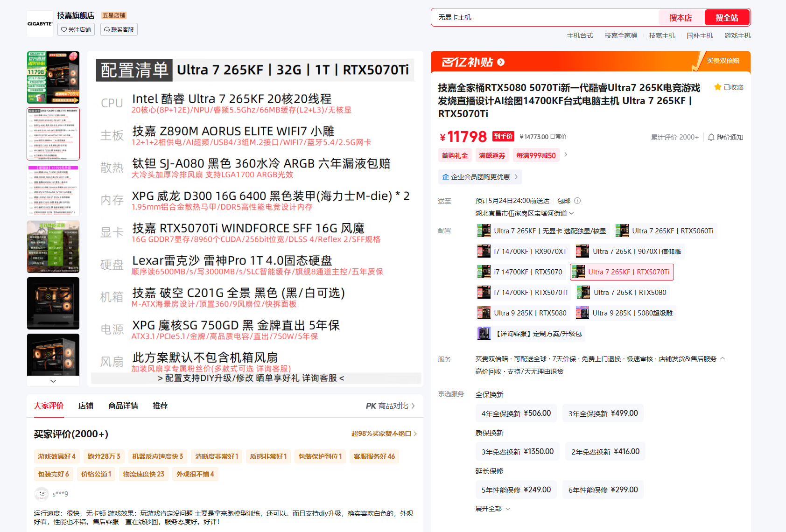Click reviewer avatar s***9
Screen dimensions: 786x532
[42, 494]
